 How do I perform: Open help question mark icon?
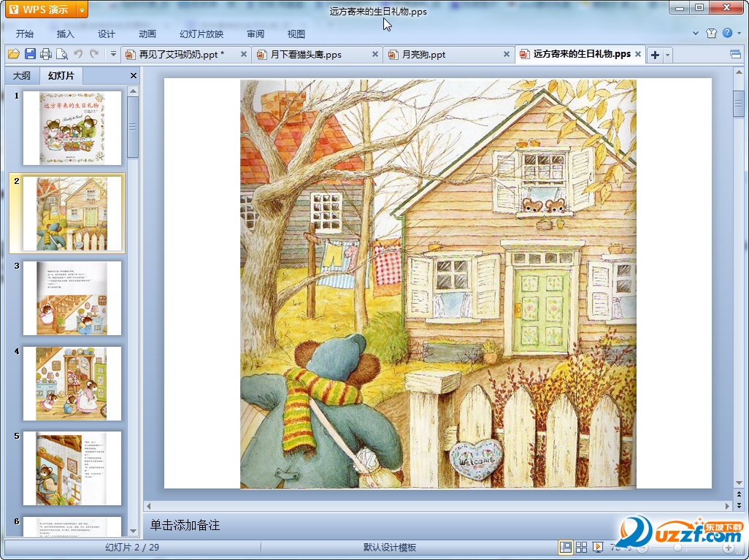click(x=727, y=33)
